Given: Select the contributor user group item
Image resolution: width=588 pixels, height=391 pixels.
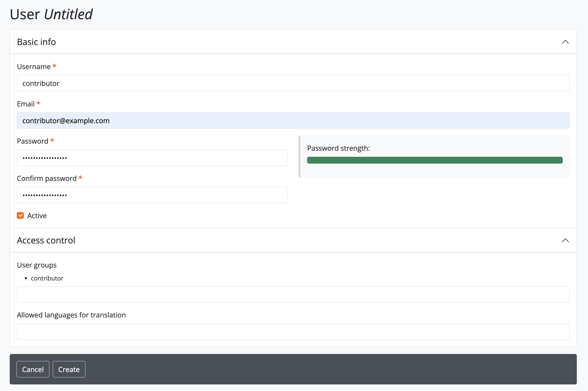Looking at the screenshot, I should click(x=47, y=278).
